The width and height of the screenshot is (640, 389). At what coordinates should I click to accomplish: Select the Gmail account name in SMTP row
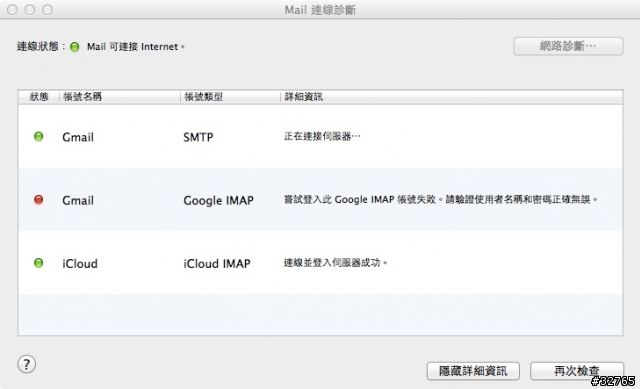coord(78,137)
